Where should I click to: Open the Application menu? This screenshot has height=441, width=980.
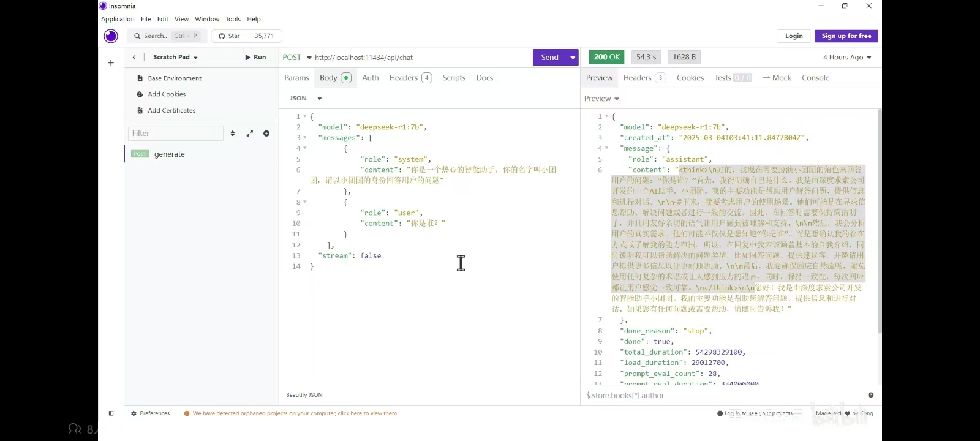(118, 19)
